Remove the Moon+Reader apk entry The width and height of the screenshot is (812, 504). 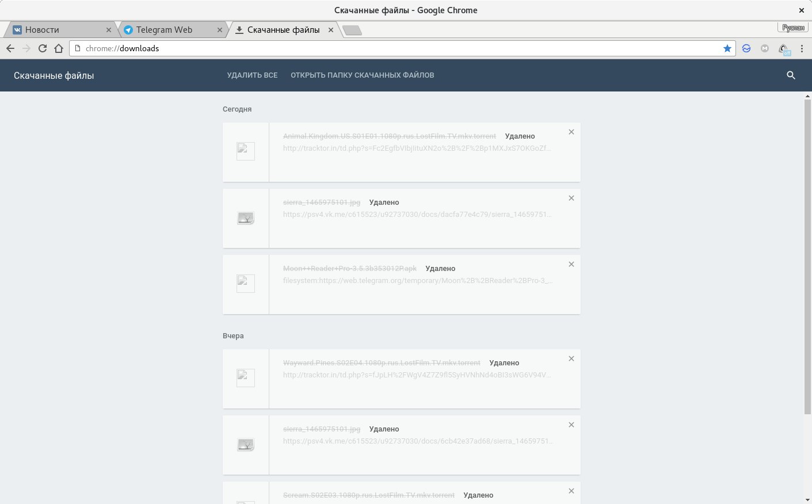pos(571,264)
